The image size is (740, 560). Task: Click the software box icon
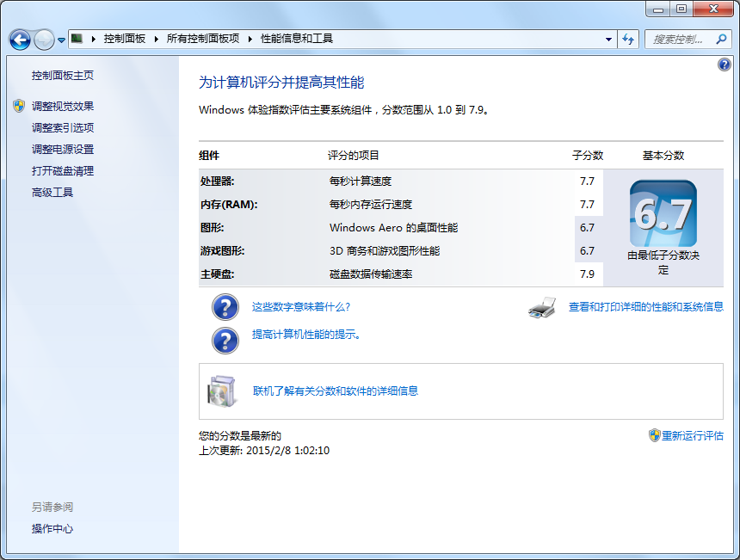222,391
